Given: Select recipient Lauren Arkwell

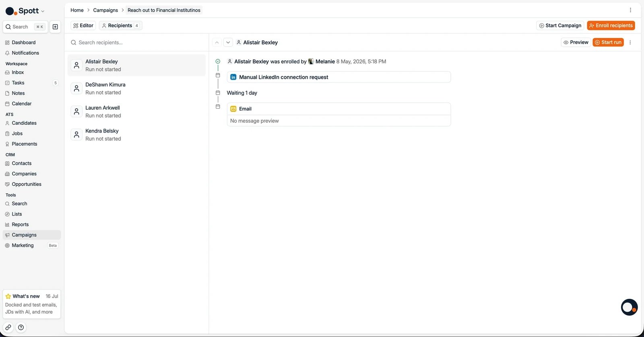Looking at the screenshot, I should [136, 111].
